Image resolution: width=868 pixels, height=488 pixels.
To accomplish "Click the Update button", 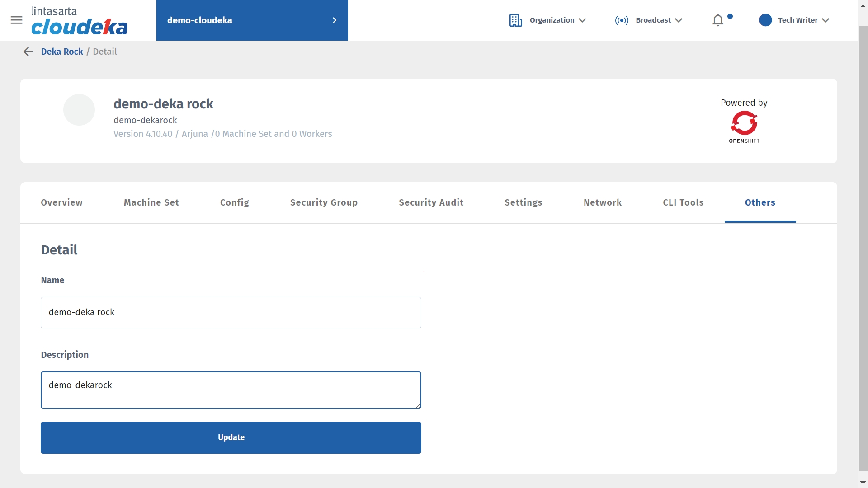I will point(231,437).
